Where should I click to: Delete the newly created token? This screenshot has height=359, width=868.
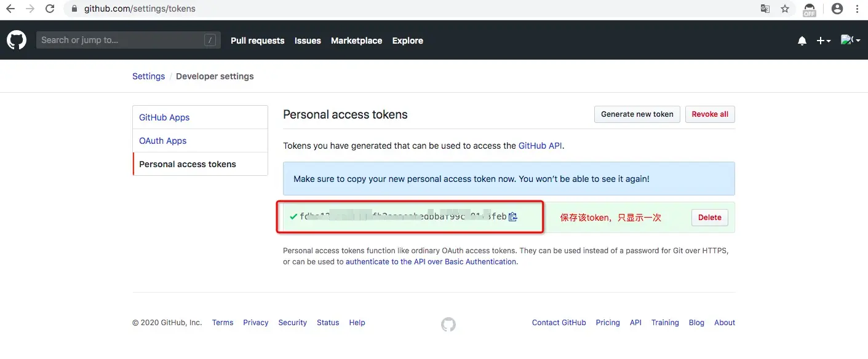point(709,218)
